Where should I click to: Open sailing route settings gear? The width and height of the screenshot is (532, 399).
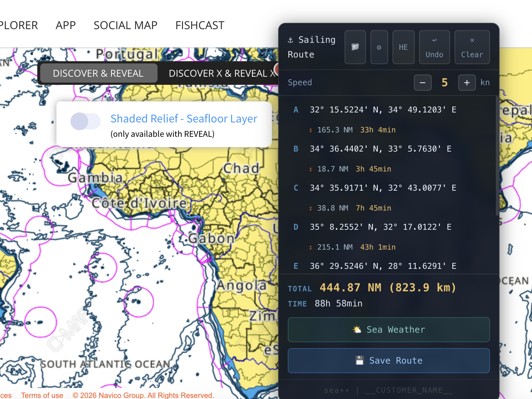tap(379, 47)
